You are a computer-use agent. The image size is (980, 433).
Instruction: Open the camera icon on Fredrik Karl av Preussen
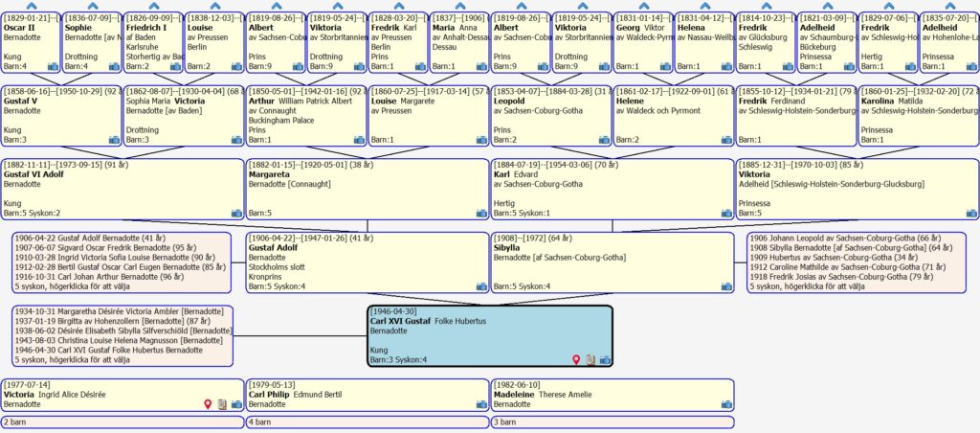pyautogui.click(x=421, y=66)
